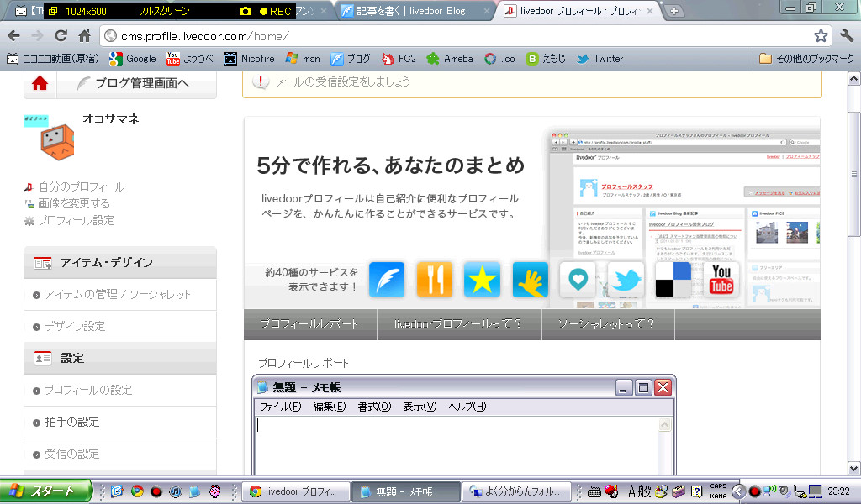Go to ブログ管理画面へ
The image size is (861, 504).
[x=136, y=83]
